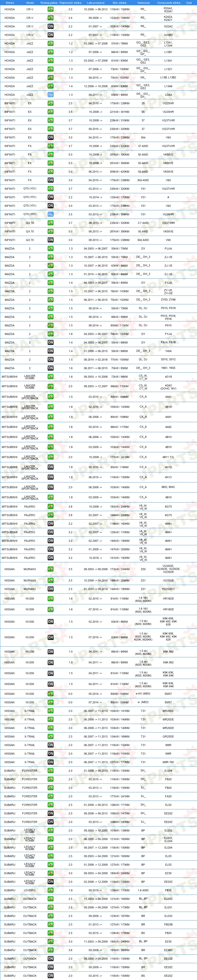Click petrol icon in X-Trail QR25DE row
The width and height of the screenshot is (197, 980).
pos(50,737)
